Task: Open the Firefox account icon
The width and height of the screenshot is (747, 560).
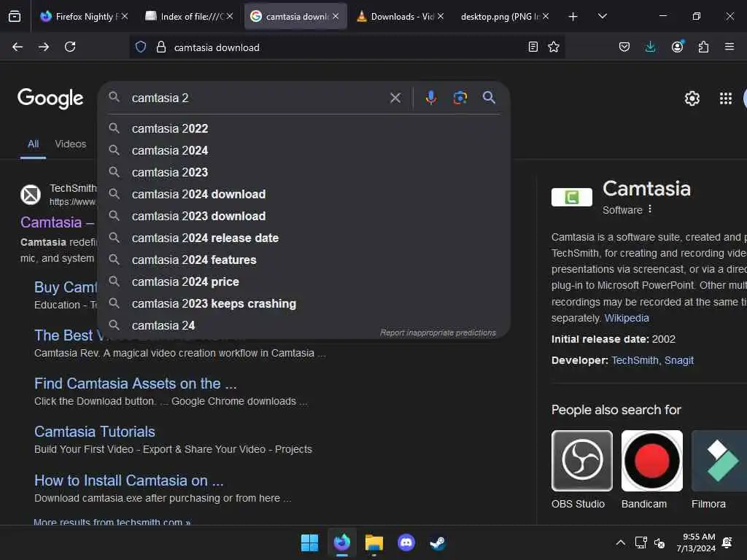Action: tap(677, 46)
